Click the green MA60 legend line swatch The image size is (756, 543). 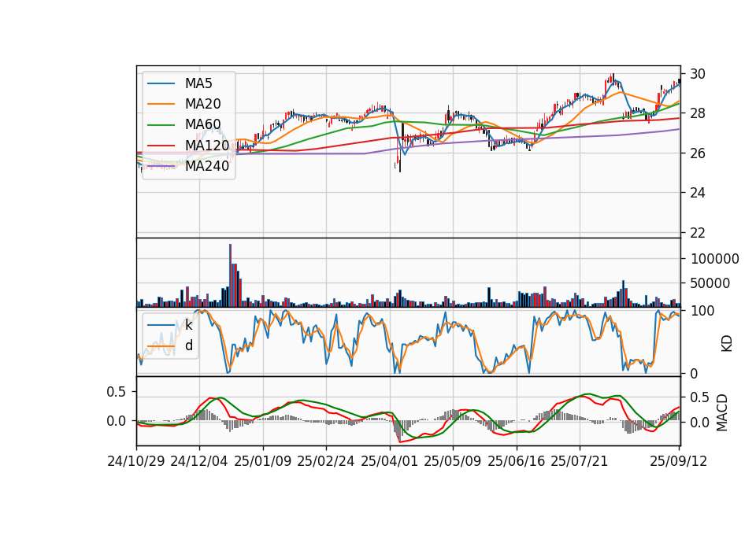click(x=161, y=125)
